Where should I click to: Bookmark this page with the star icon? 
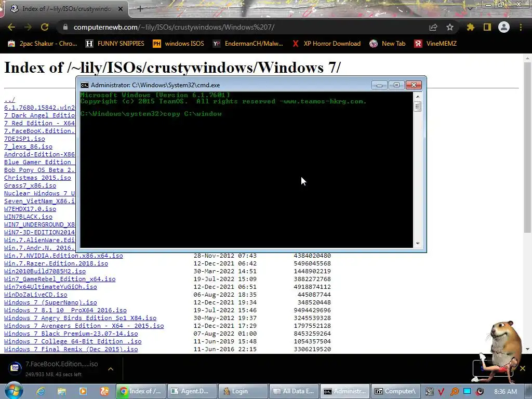450,27
